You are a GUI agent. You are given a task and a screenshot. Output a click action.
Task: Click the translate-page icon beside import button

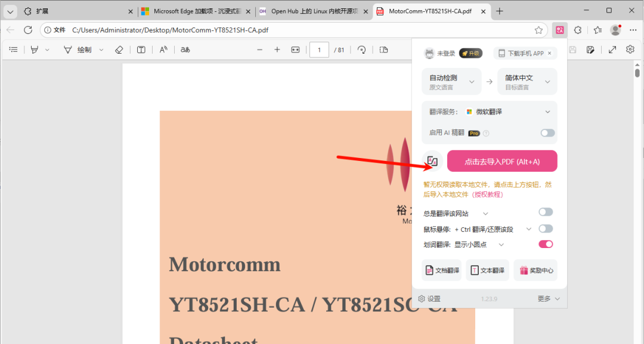pos(432,161)
